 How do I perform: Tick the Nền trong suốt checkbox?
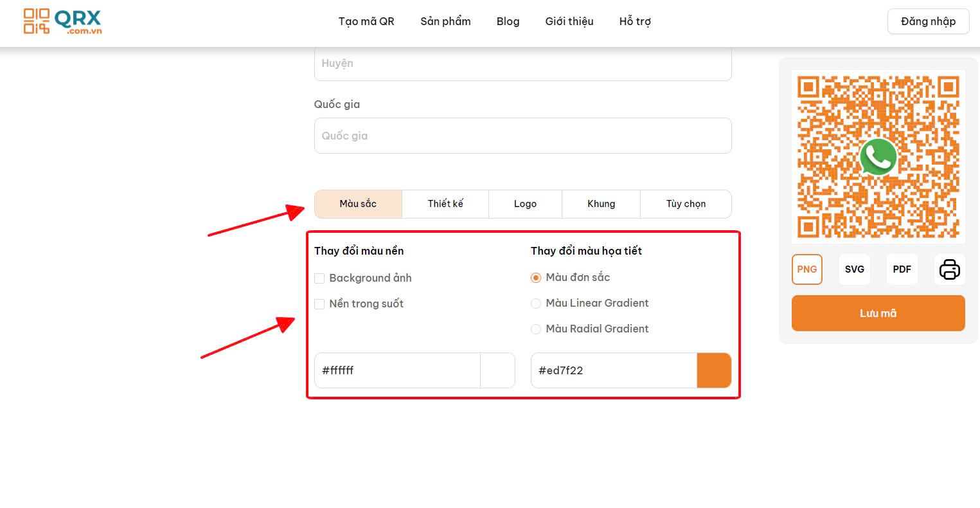319,304
